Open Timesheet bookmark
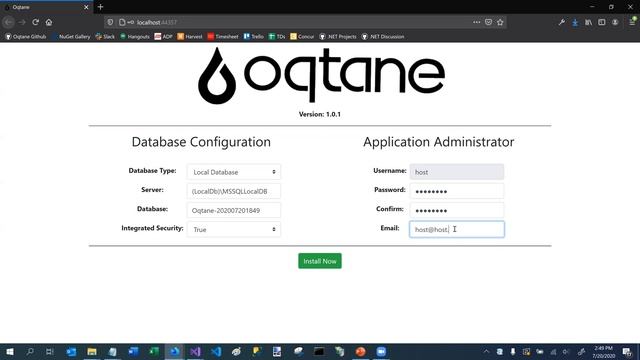 point(223,37)
